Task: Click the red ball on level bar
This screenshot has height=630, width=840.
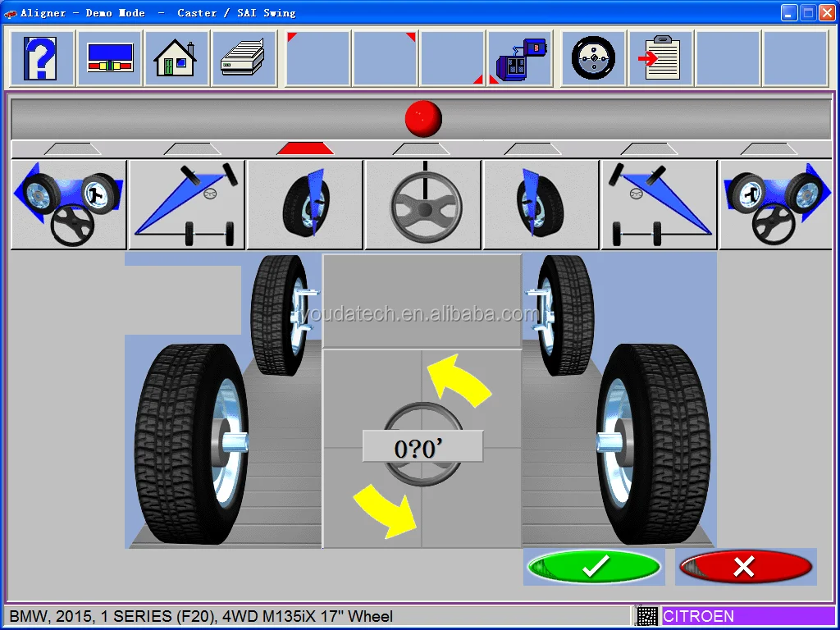Action: click(423, 119)
